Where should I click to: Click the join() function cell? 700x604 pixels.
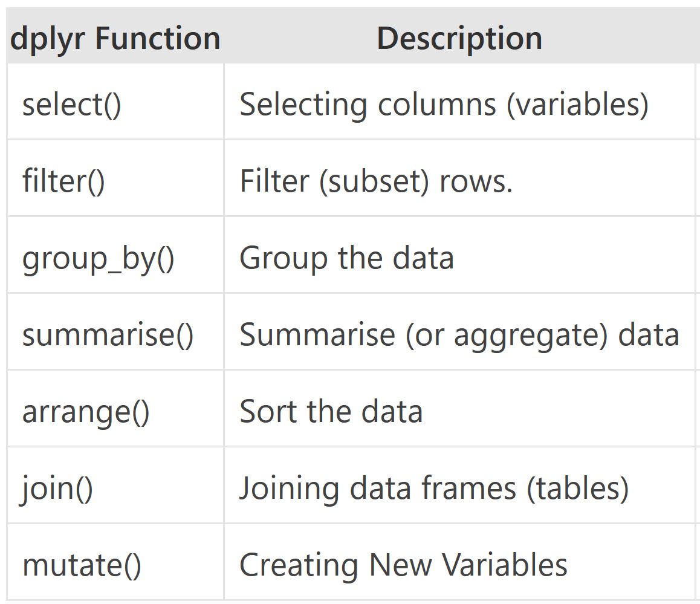57,489
